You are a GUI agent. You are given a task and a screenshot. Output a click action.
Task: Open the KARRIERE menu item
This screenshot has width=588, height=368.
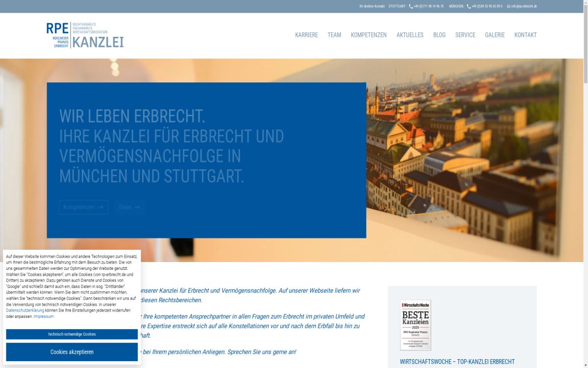(306, 35)
